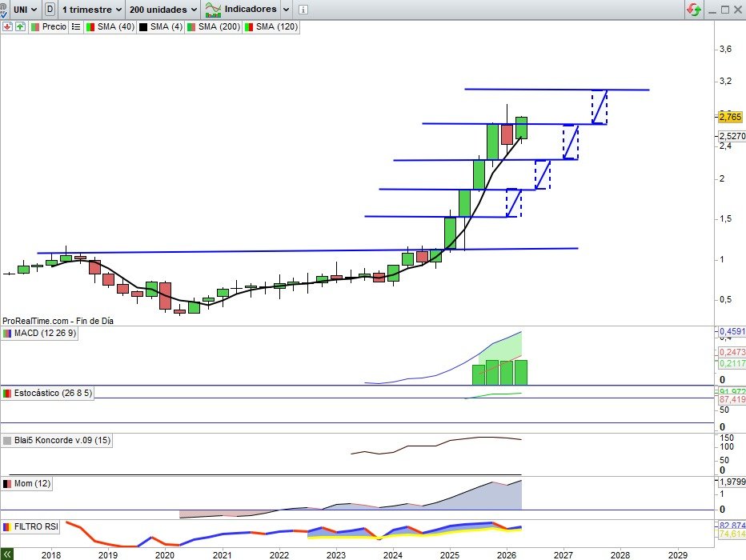Click the 0,4591 MACD value label
746x560 pixels.
point(732,331)
